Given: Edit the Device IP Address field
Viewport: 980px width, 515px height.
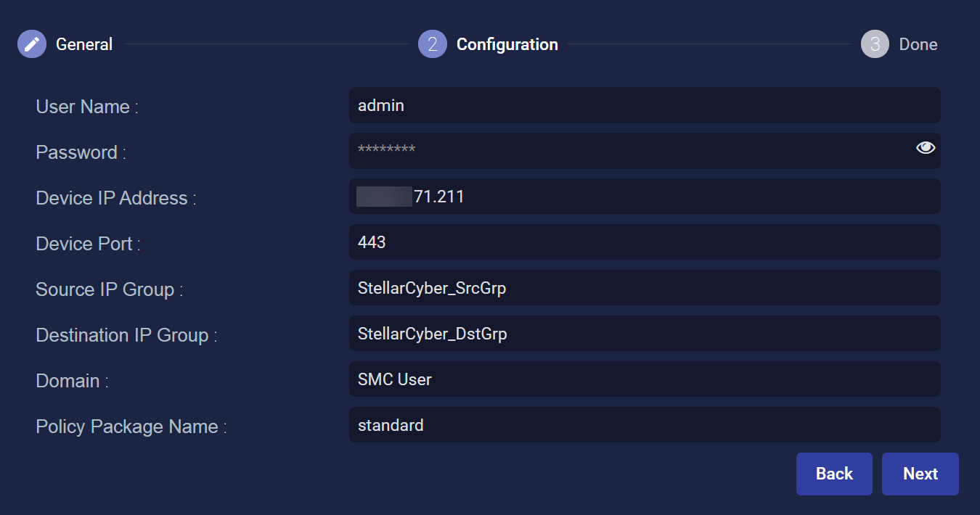Looking at the screenshot, I should (644, 197).
